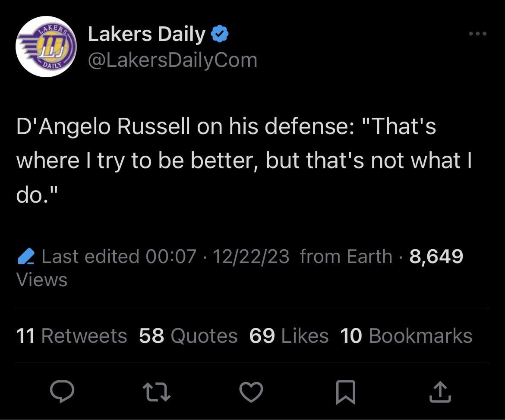Open the @LakersDailyCom handle

[x=172, y=60]
